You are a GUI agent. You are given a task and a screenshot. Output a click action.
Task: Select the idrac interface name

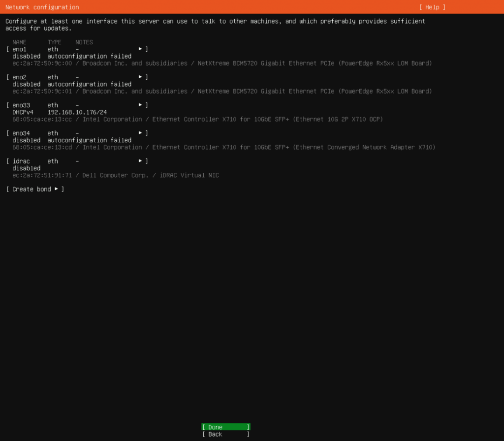tap(21, 161)
